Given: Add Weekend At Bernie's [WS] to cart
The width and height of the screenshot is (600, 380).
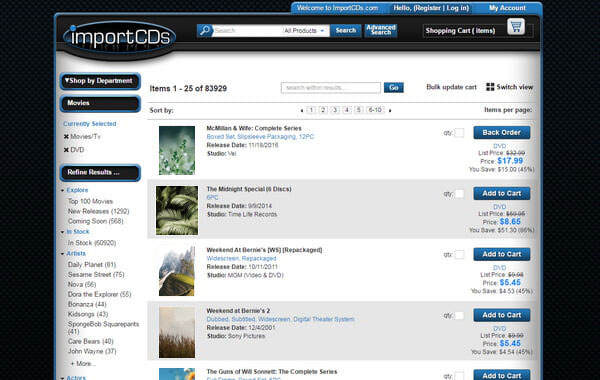Looking at the screenshot, I should click(x=502, y=254).
